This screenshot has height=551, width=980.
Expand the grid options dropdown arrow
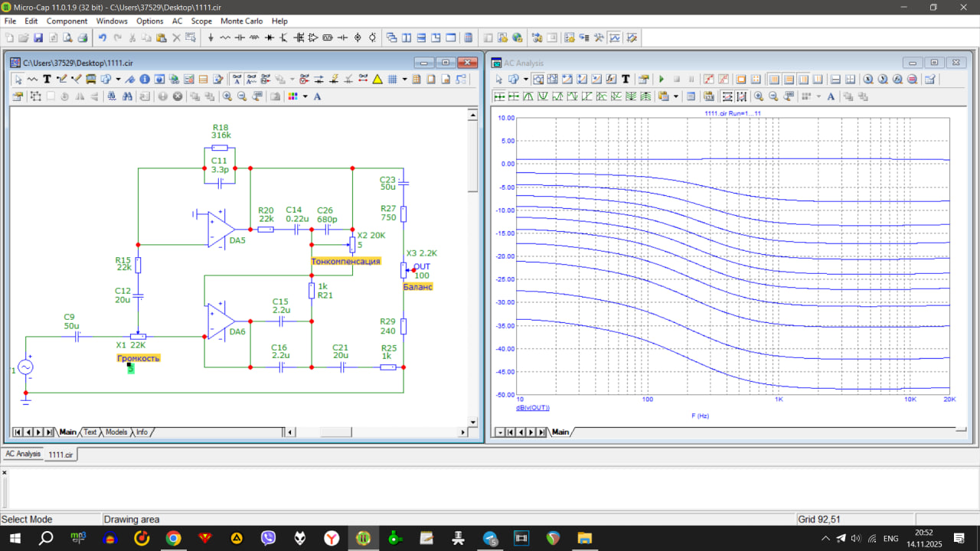point(404,79)
